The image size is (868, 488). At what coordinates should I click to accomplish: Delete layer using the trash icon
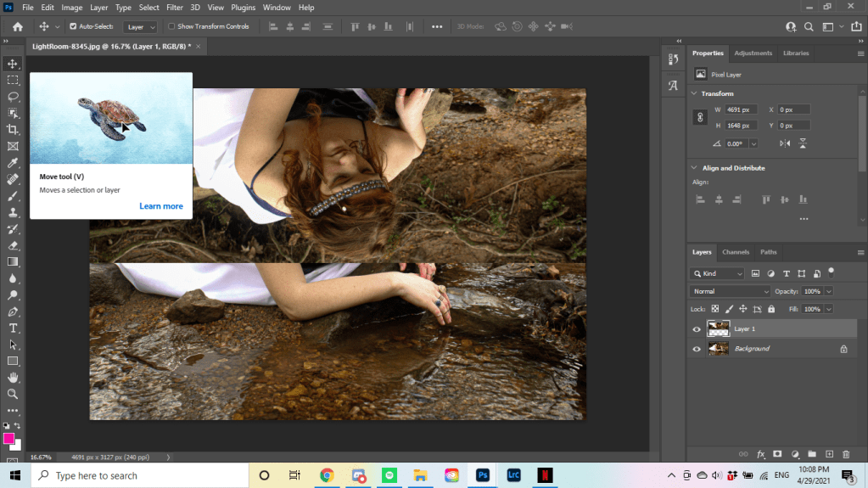click(847, 454)
